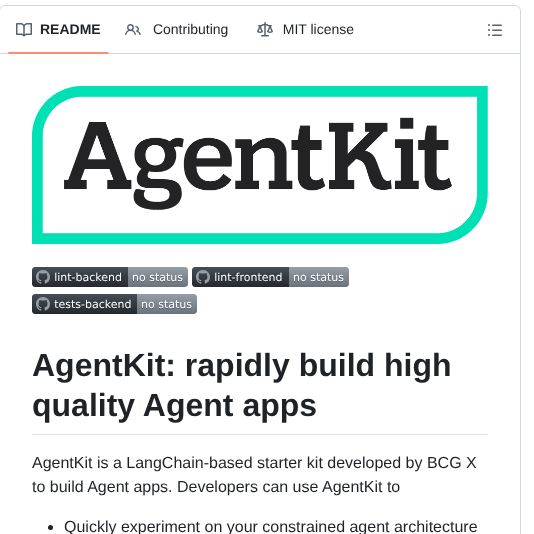The image size is (534, 534).
Task: Click the README book icon
Action: pyautogui.click(x=24, y=30)
